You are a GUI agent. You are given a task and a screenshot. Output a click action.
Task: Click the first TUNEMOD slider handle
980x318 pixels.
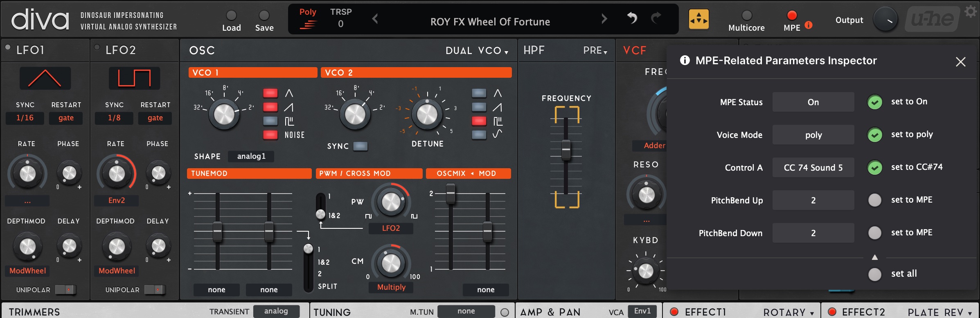coord(217,232)
